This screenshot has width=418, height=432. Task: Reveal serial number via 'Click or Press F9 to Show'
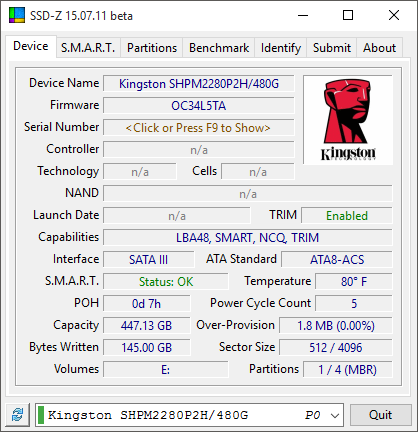(x=199, y=128)
